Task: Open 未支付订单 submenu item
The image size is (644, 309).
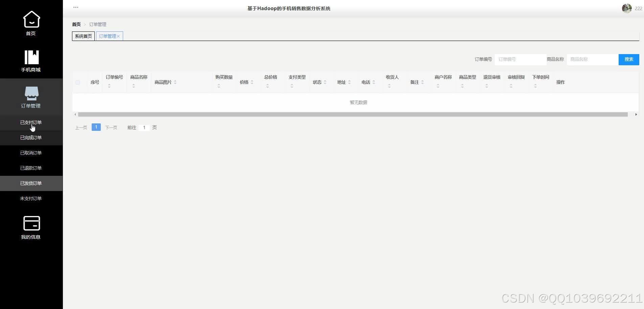Action: [31, 198]
